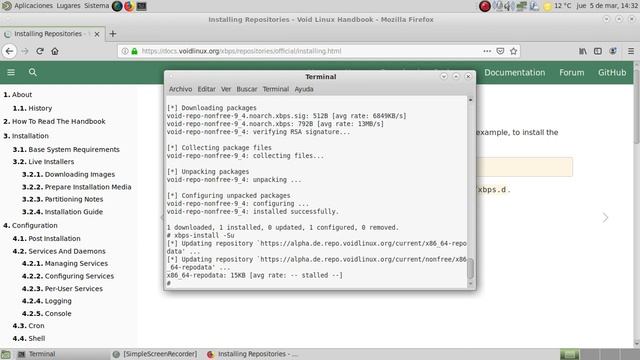Open Configuration chapter
The height and width of the screenshot is (360, 640).
(30, 225)
